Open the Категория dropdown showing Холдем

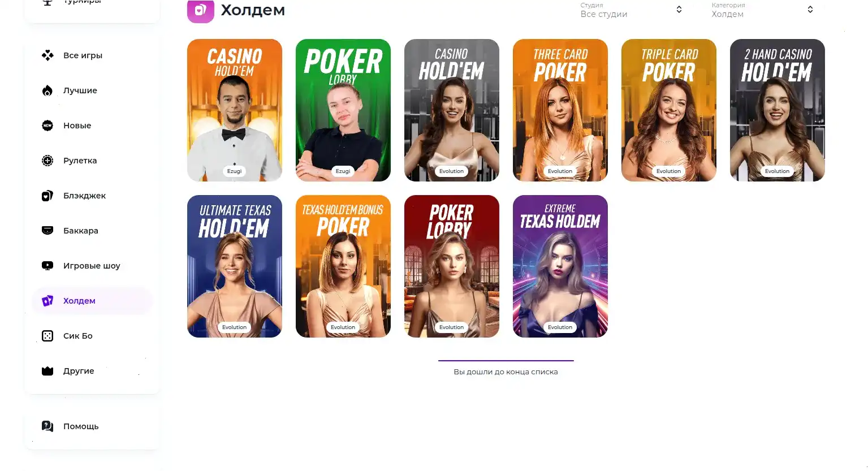pyautogui.click(x=763, y=10)
